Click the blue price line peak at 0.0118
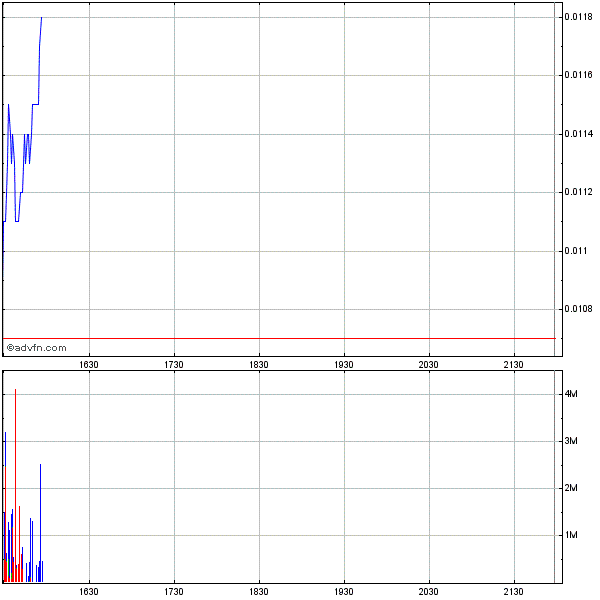 41,18
